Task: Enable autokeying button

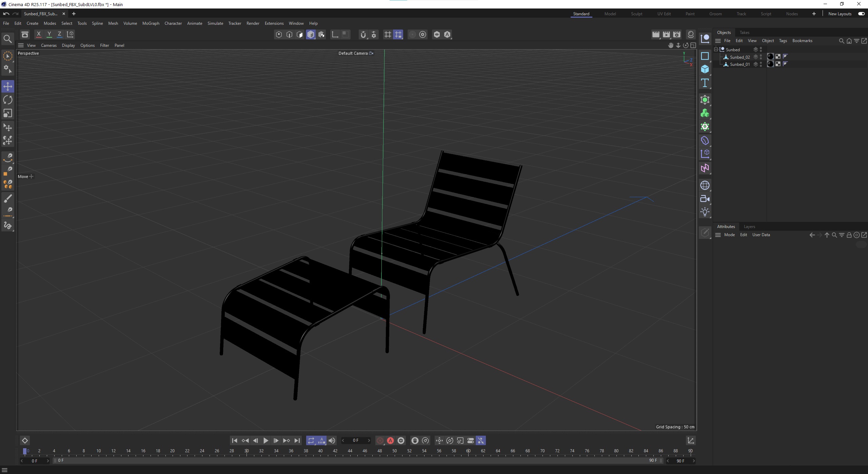Action: (390, 440)
